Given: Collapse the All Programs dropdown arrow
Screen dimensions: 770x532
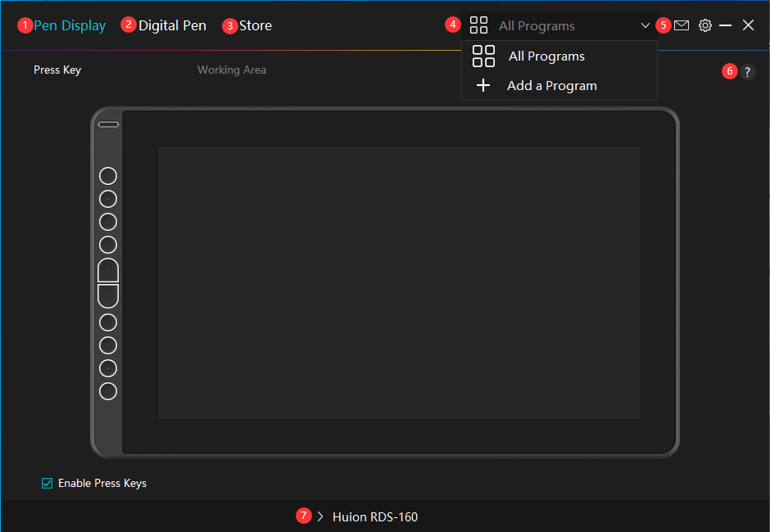Looking at the screenshot, I should (645, 25).
